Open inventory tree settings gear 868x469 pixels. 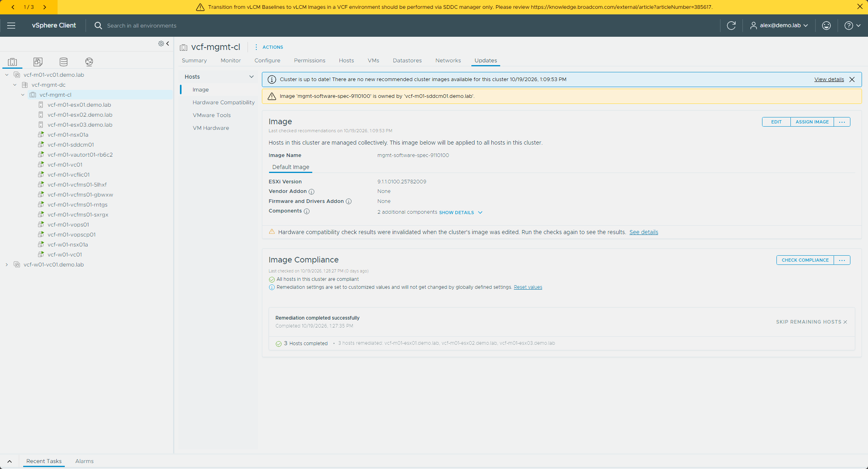[x=161, y=44]
